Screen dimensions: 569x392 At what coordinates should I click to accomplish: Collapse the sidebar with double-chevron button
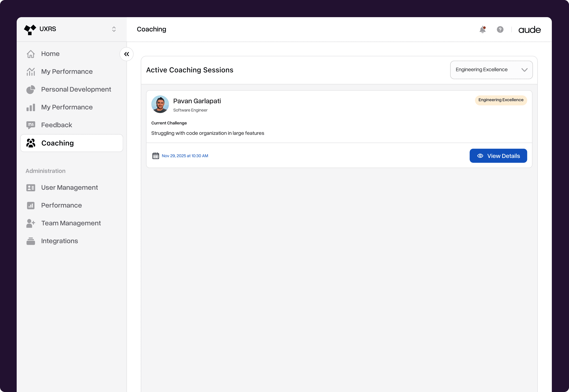[x=127, y=54]
